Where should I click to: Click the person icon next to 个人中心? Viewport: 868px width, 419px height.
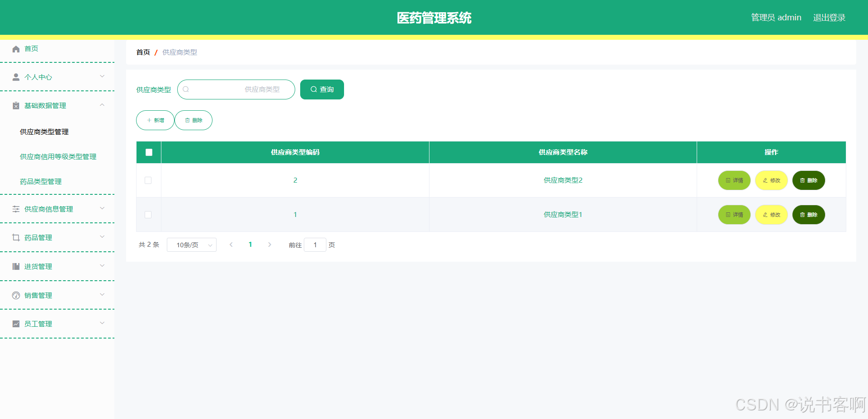tap(16, 76)
